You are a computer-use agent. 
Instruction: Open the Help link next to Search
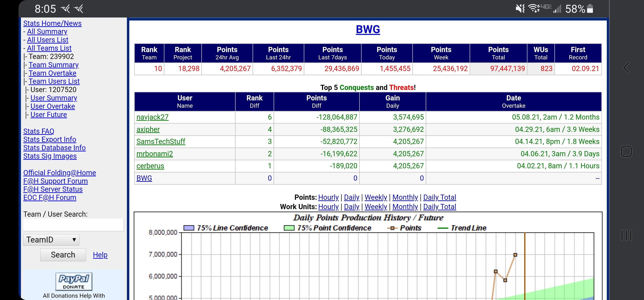pyautogui.click(x=100, y=255)
